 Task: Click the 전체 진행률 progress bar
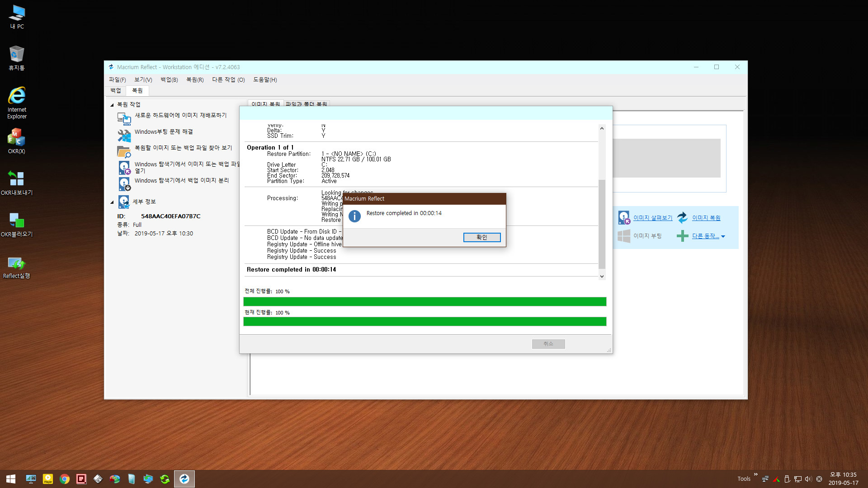point(425,301)
